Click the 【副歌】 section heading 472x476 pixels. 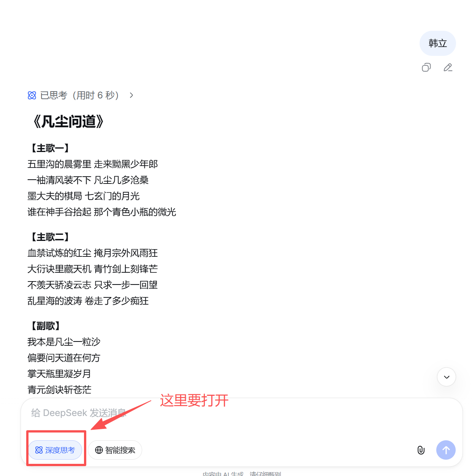pos(44,326)
